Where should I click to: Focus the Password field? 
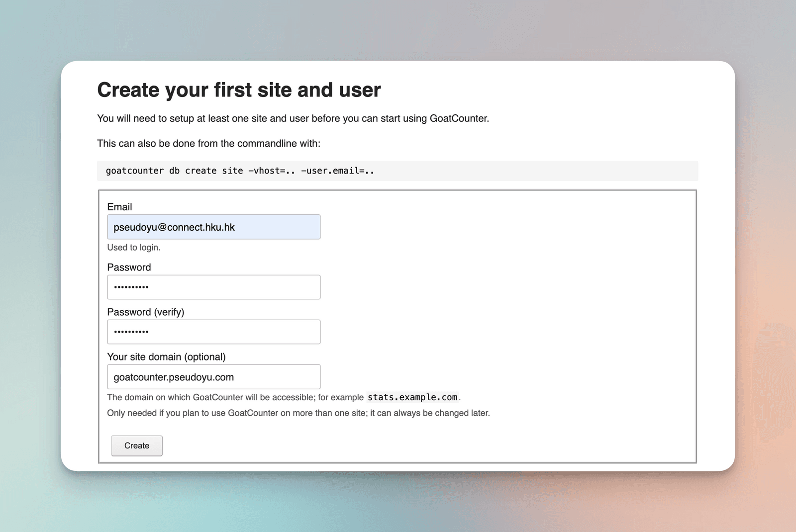(x=213, y=287)
